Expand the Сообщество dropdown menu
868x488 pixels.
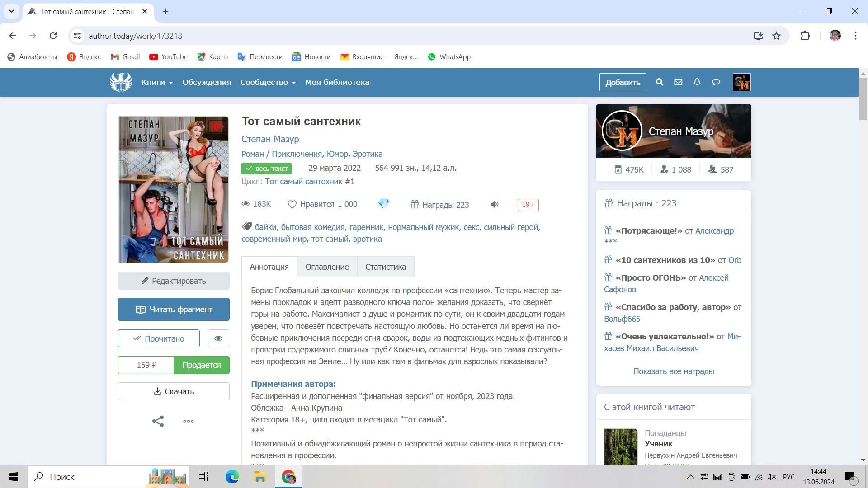268,82
